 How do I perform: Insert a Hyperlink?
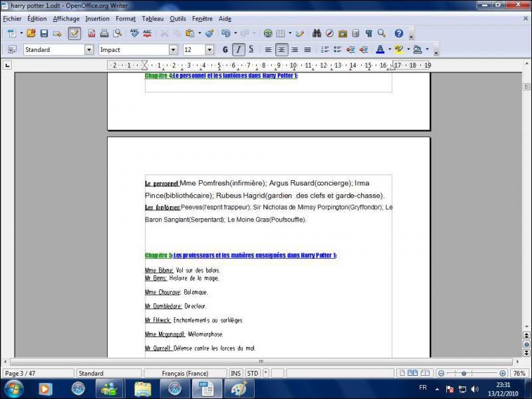268,33
